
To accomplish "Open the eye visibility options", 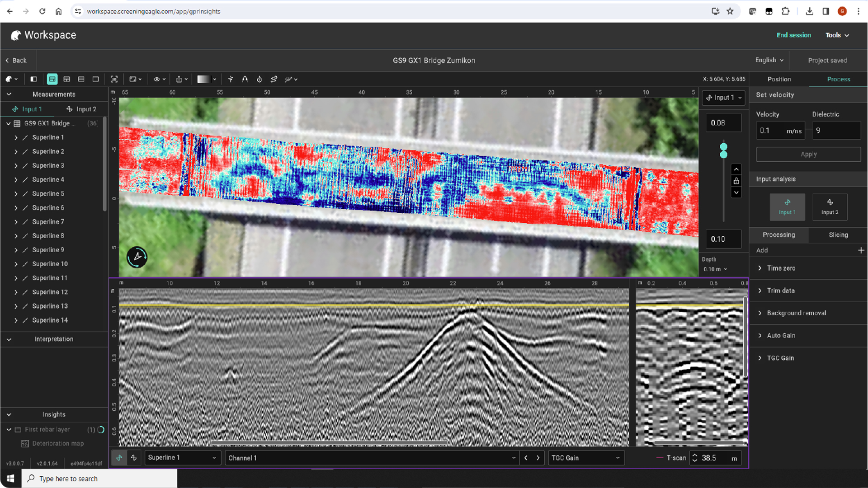I will click(159, 79).
